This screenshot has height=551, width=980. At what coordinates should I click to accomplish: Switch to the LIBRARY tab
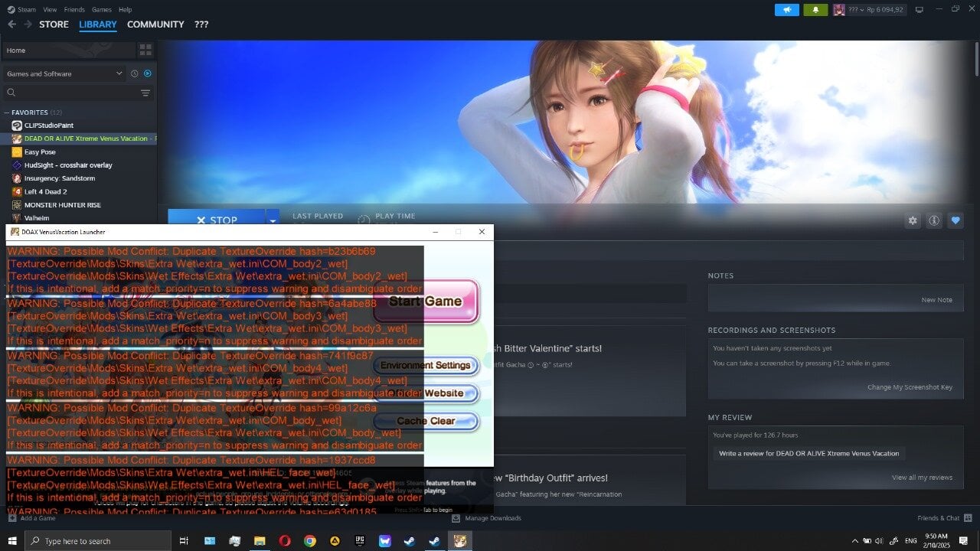tap(98, 24)
